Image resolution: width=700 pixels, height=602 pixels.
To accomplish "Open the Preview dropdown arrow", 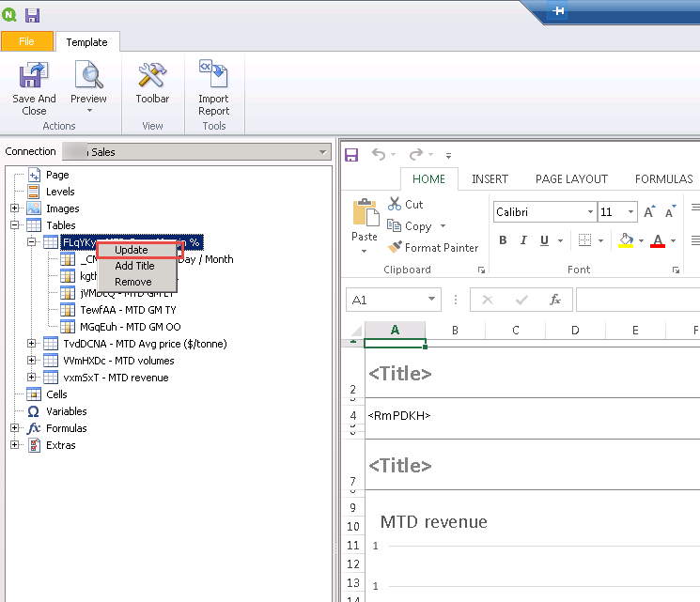I will coord(89,110).
